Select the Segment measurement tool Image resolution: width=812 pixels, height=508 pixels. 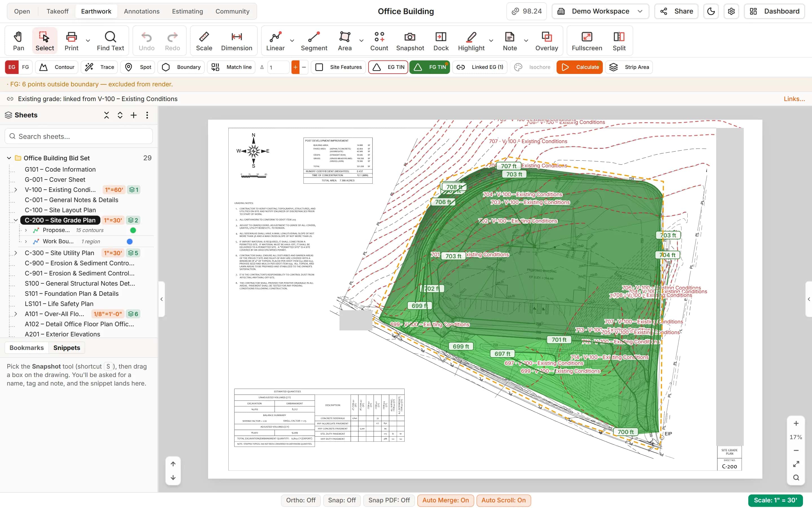point(314,41)
